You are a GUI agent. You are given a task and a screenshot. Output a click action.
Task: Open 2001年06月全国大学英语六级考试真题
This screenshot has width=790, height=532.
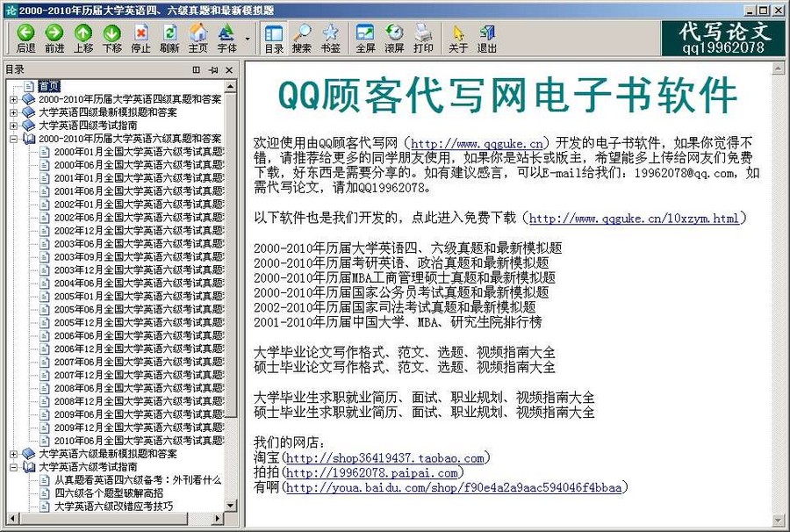coord(139,191)
